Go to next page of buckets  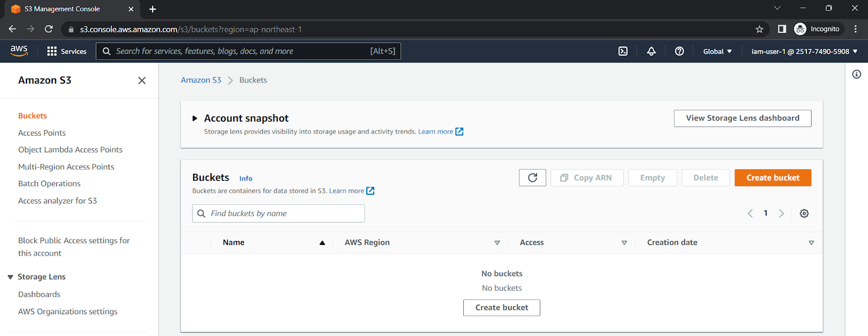pyautogui.click(x=781, y=213)
